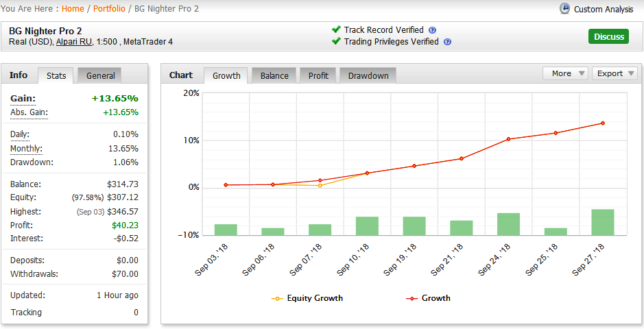The image size is (644, 329).
Task: Click the Sep 27 growth data point
Action: pos(603,123)
